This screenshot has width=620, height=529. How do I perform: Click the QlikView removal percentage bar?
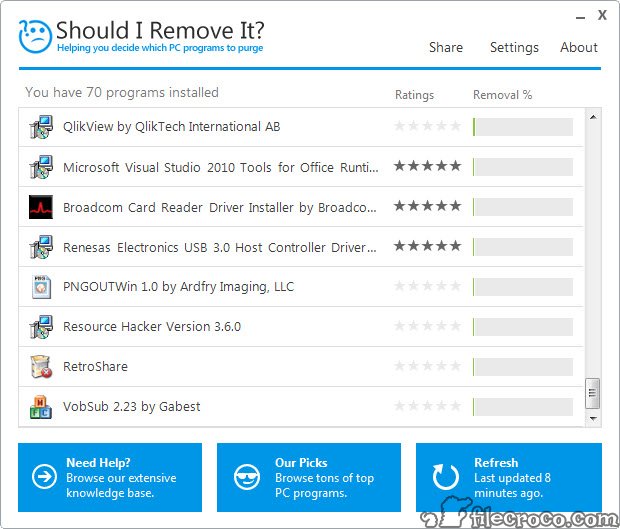(523, 127)
